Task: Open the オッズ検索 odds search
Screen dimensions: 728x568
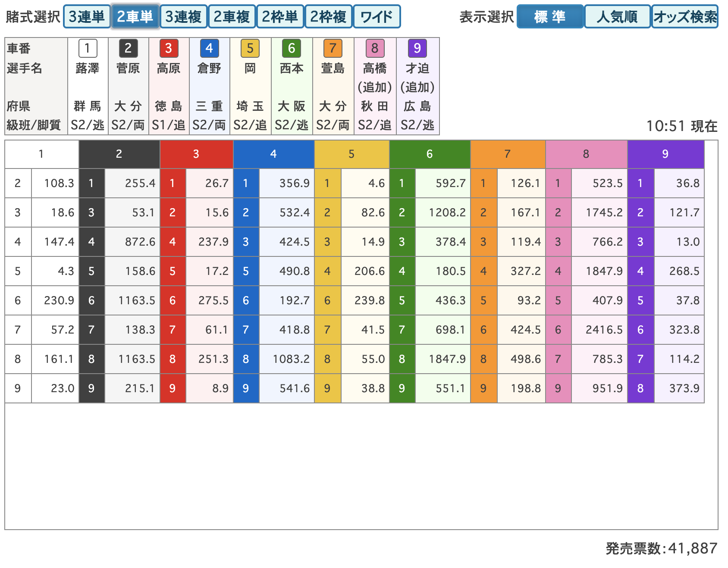Action: click(x=684, y=17)
